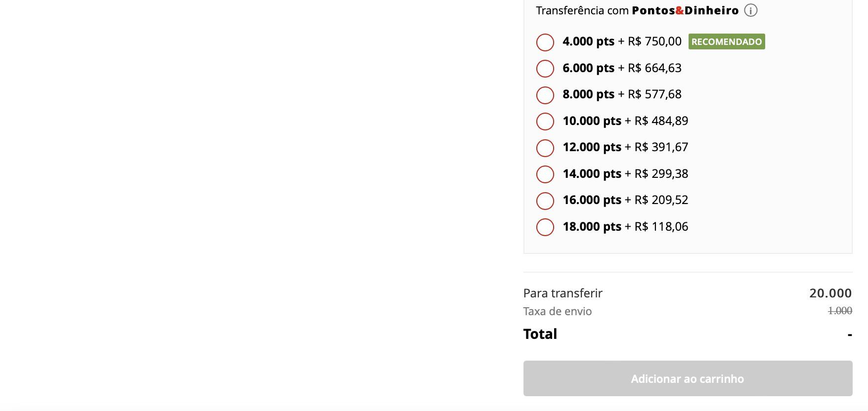Click the R$ 391,67 price text
Image resolution: width=868 pixels, height=411 pixels.
pyautogui.click(x=661, y=147)
